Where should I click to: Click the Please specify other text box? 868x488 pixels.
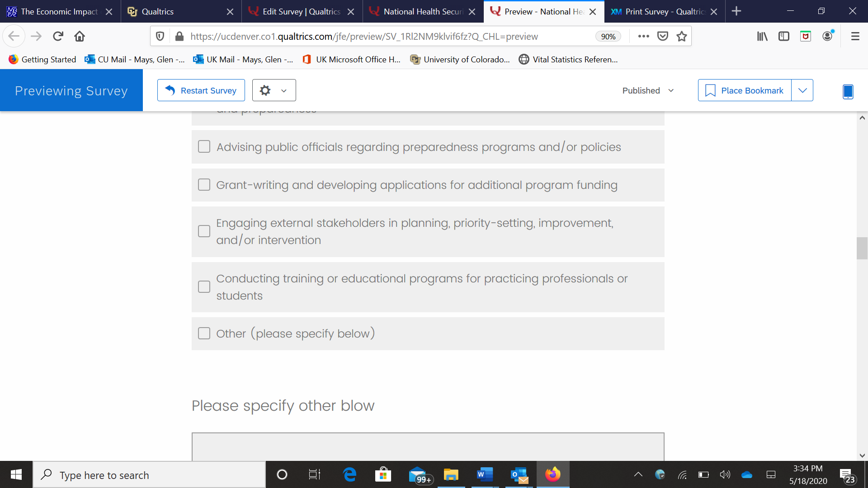428,446
